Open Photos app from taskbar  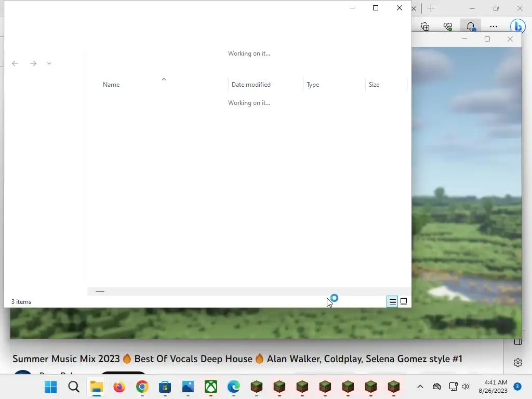click(x=188, y=387)
